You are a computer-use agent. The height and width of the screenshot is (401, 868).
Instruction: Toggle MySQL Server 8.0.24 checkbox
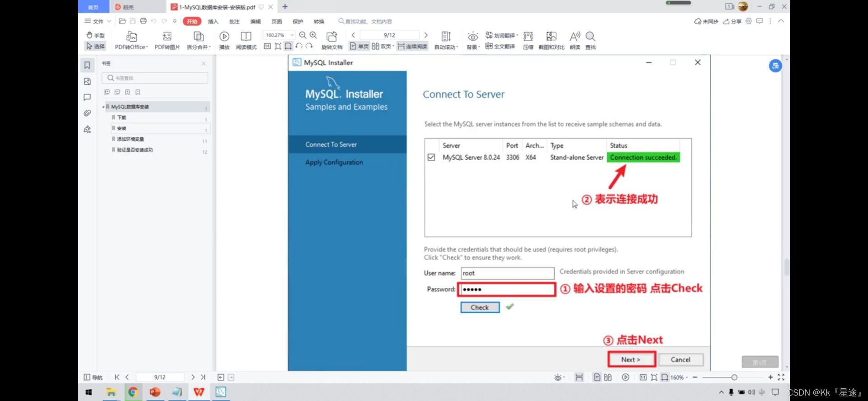click(x=431, y=158)
